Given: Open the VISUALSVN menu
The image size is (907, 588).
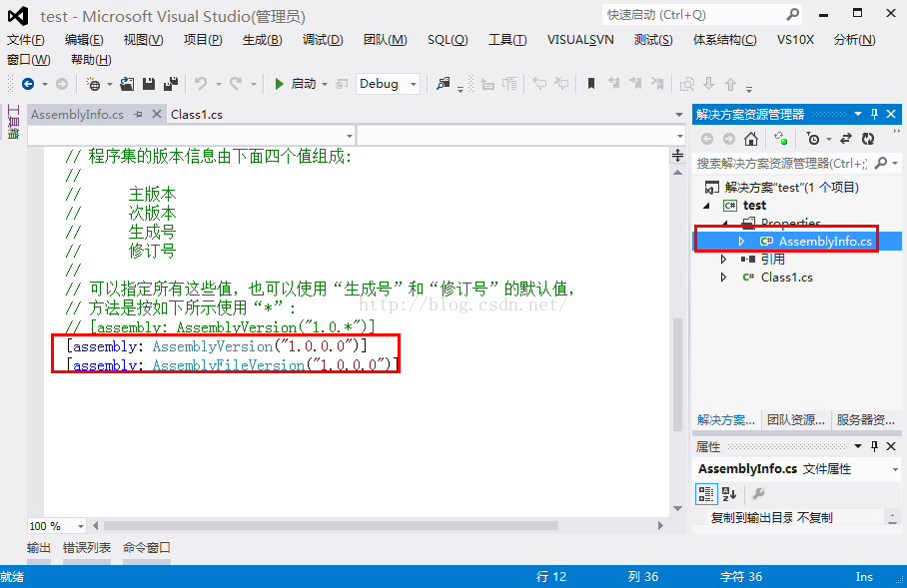Looking at the screenshot, I should click(x=580, y=40).
